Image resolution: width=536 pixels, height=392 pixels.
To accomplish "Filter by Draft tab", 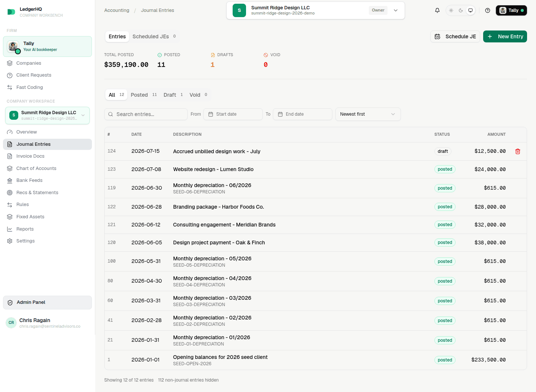I will pos(173,95).
